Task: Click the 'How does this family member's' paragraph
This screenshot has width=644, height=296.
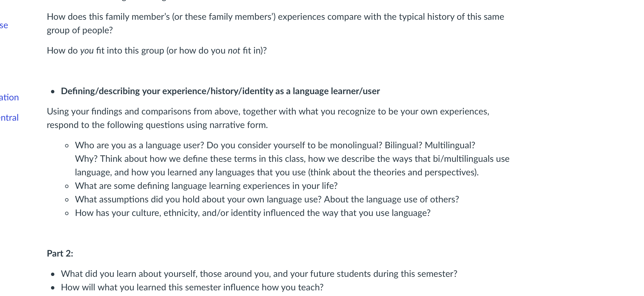Action: coord(275,23)
